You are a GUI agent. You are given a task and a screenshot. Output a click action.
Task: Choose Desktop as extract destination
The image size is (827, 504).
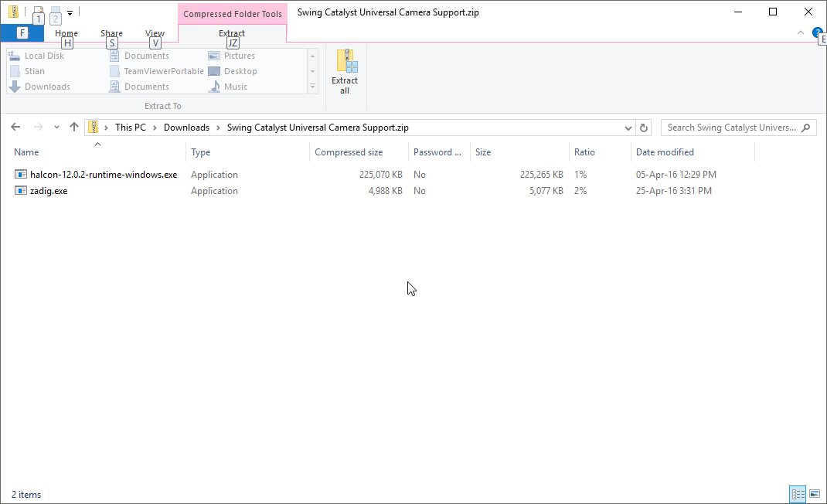[233, 71]
